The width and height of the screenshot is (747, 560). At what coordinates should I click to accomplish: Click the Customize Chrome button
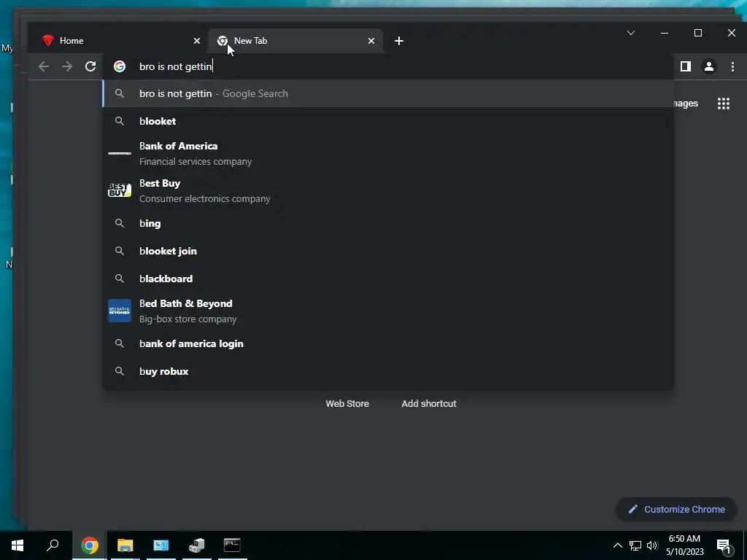click(676, 510)
